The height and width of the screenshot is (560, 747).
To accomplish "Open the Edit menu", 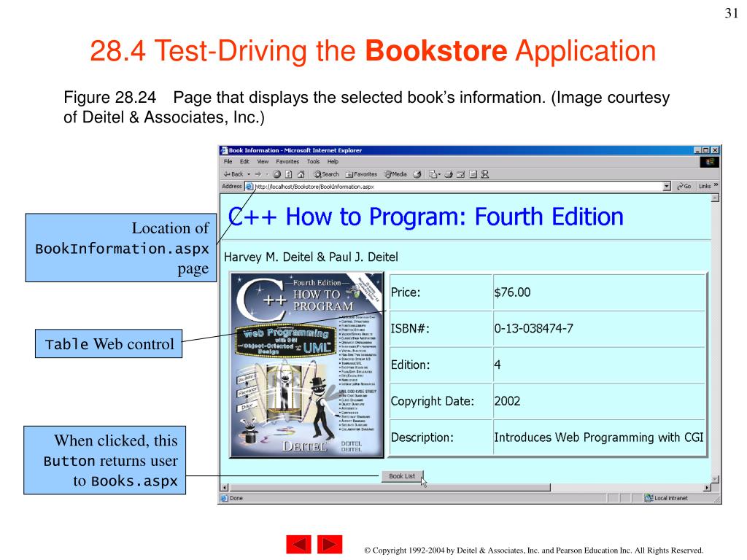I will pos(244,161).
